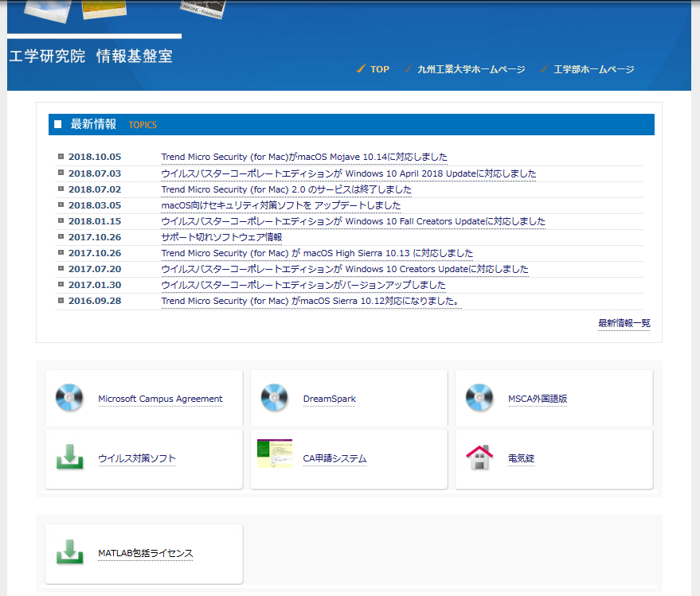
Task: Click the disc icon beside Microsoft Campus Agreement
Action: point(70,398)
